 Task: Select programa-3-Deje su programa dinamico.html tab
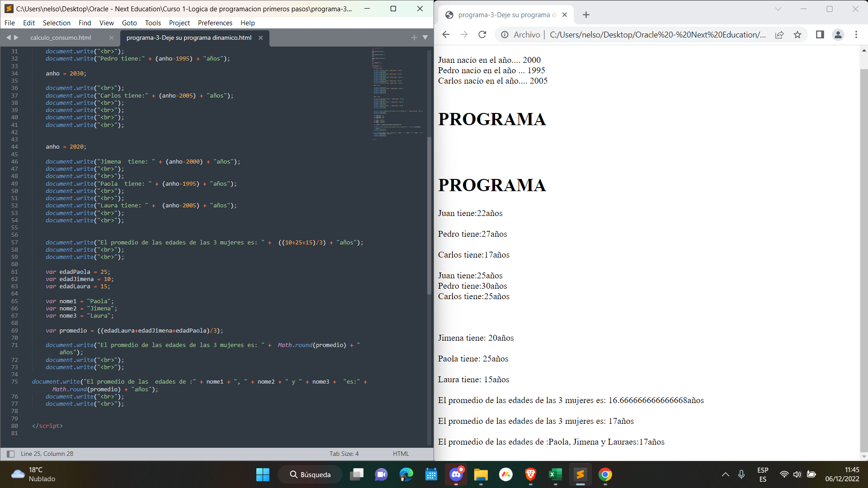coord(189,38)
